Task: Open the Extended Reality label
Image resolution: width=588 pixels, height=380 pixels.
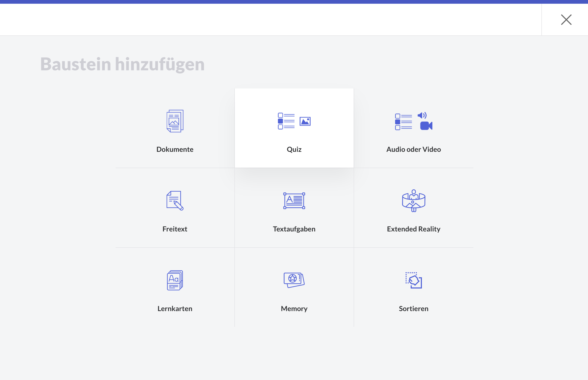Action: (414, 229)
